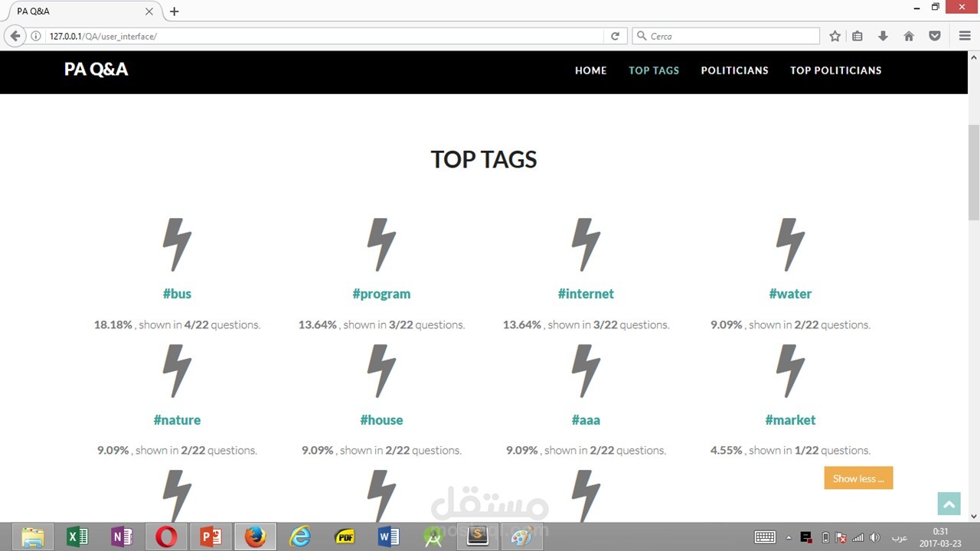This screenshot has width=980, height=551.
Task: Go to HOME in the navigation bar
Action: coord(591,70)
